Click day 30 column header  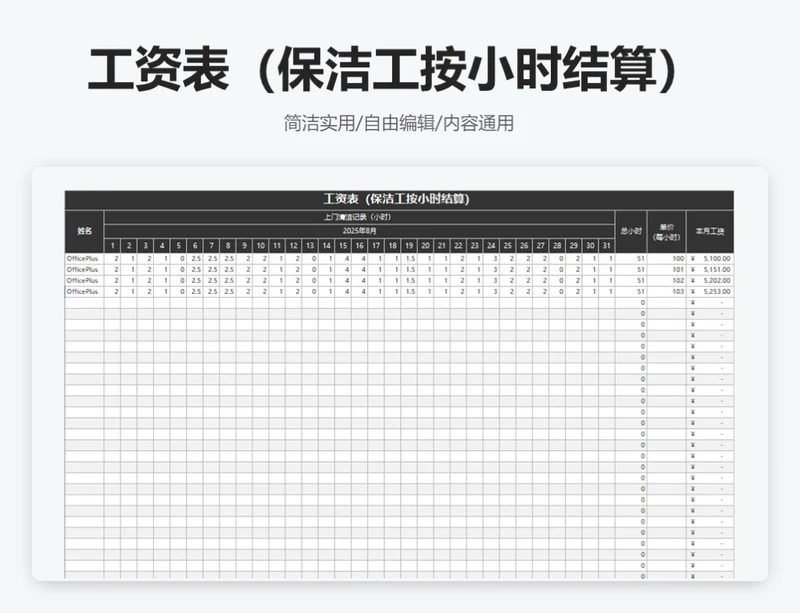590,246
